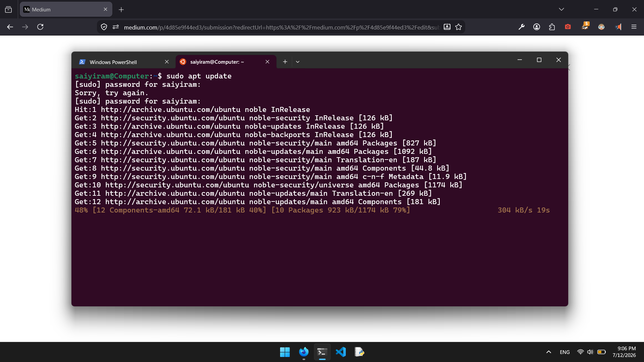The width and height of the screenshot is (644, 362).
Task: Open Windows Terminal from the taskbar
Action: coord(322,352)
